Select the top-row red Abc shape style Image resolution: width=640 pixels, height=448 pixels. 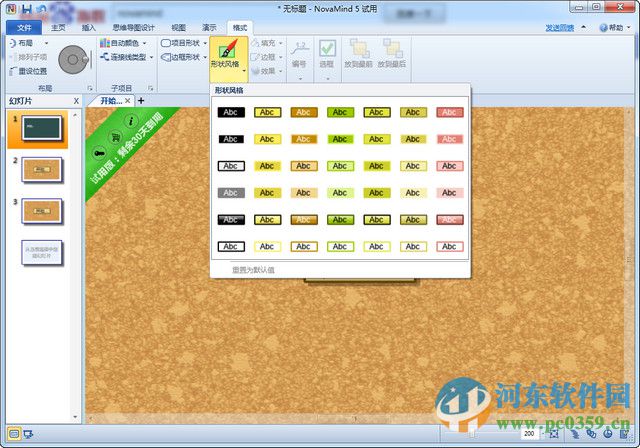tap(449, 112)
